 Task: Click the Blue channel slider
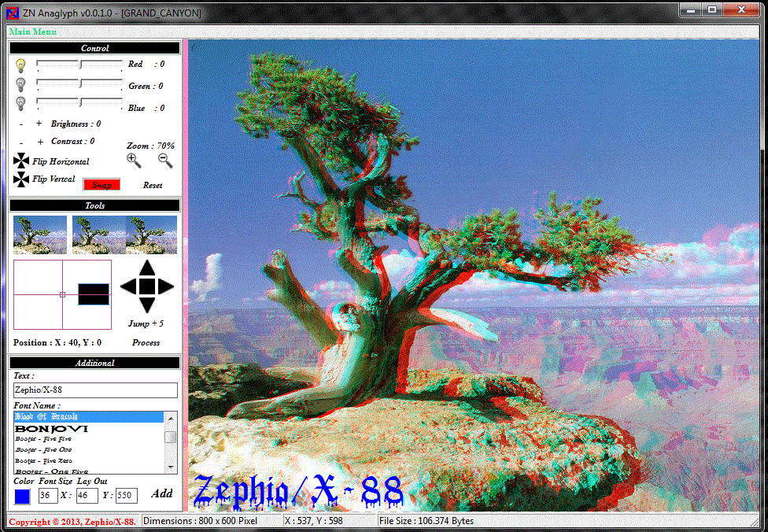point(79,102)
